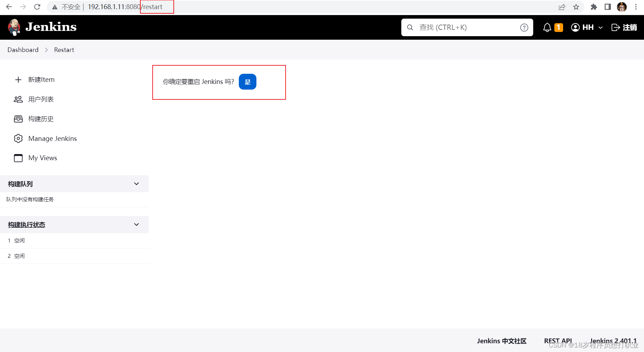644x352 pixels.
Task: Click the HH user account icon
Action: (575, 27)
